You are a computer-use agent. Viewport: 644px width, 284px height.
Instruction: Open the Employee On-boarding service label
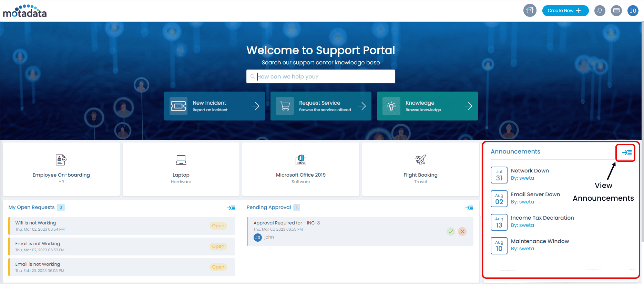(61, 175)
